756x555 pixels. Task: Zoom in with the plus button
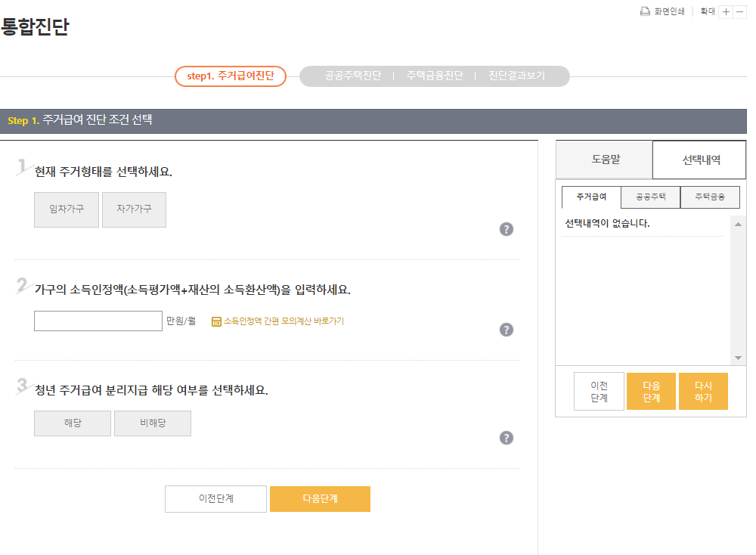pos(726,11)
